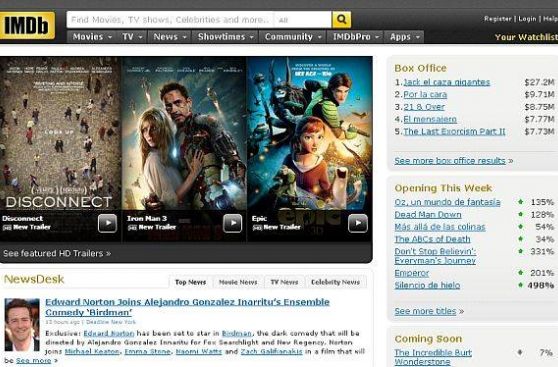This screenshot has width=558, height=367.
Task: Open Your Watchlist
Action: 526,37
